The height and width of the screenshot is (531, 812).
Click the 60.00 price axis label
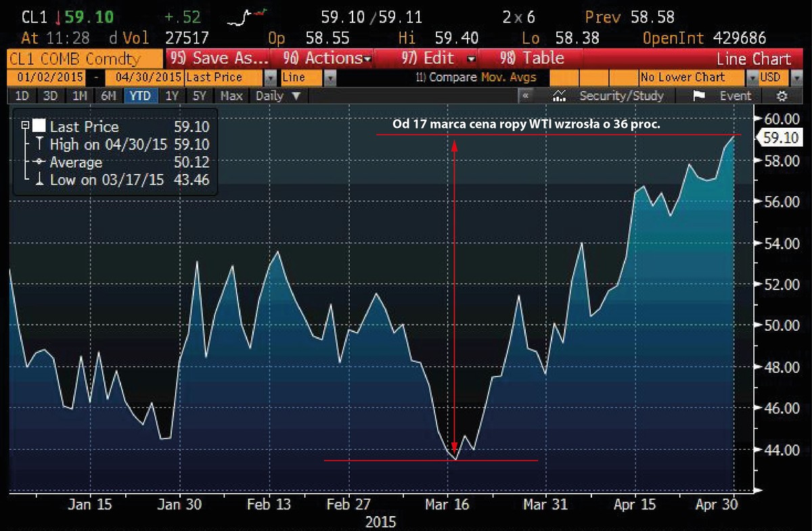click(780, 119)
